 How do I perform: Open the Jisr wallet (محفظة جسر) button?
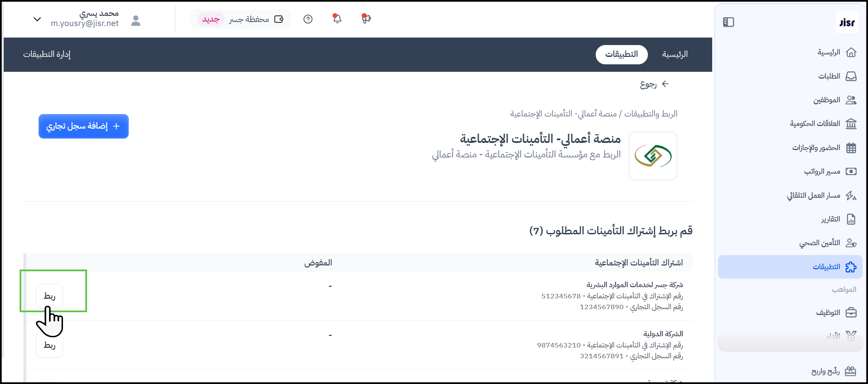click(x=240, y=19)
